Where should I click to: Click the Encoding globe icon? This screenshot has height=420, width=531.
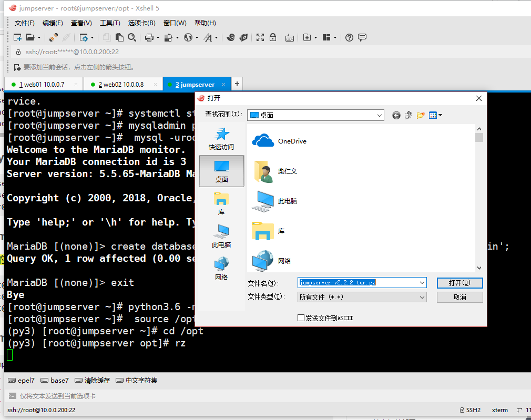(188, 37)
